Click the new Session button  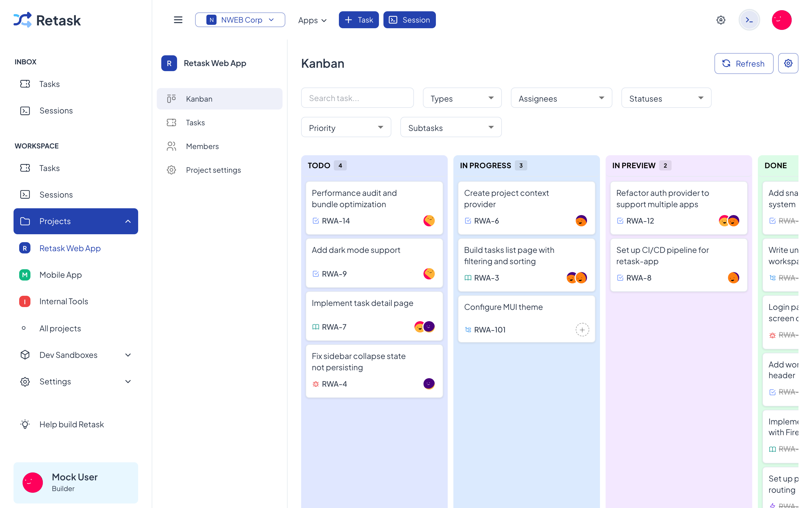click(409, 20)
